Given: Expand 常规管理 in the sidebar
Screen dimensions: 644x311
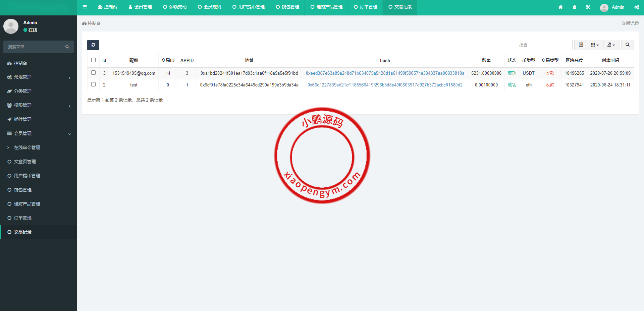Looking at the screenshot, I should [x=39, y=77].
